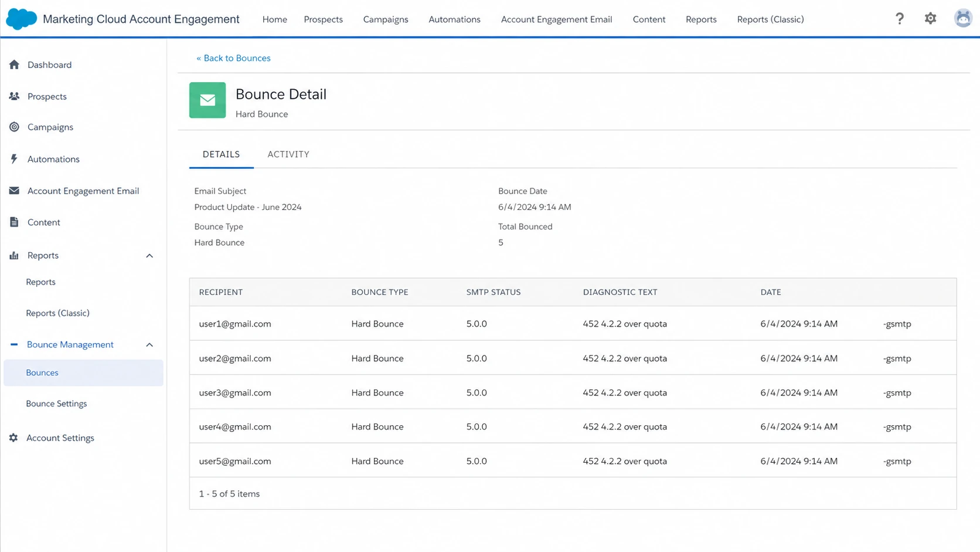Go back via Back to Bounces link
Image resolution: width=980 pixels, height=552 pixels.
tap(233, 58)
